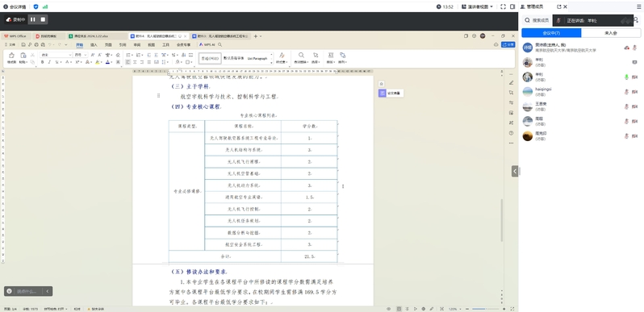
Task: Click the blue security shield icon
Action: 36,7
